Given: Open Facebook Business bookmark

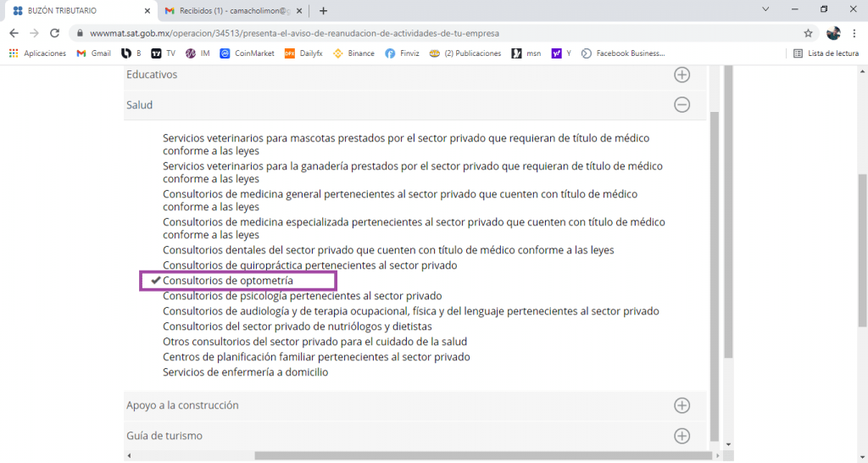Looking at the screenshot, I should [623, 53].
